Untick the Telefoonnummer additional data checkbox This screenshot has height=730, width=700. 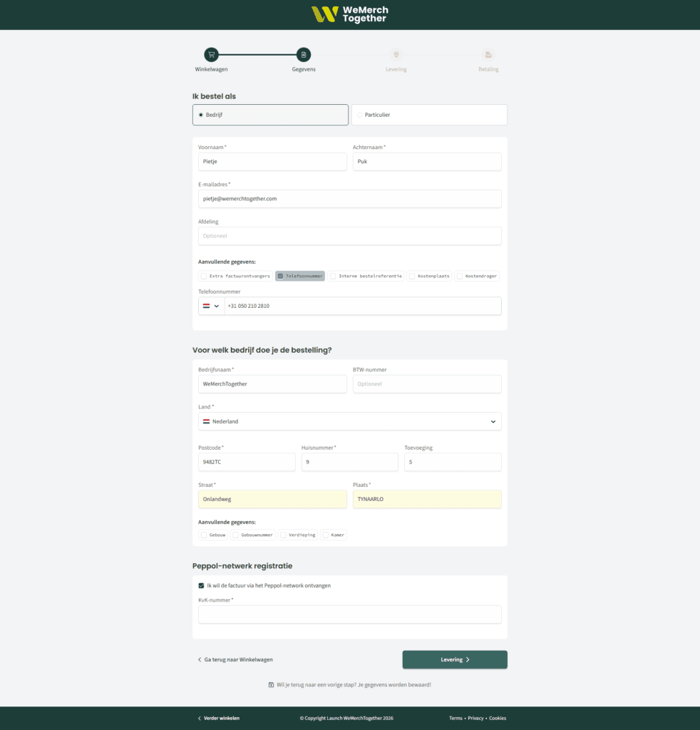point(281,276)
